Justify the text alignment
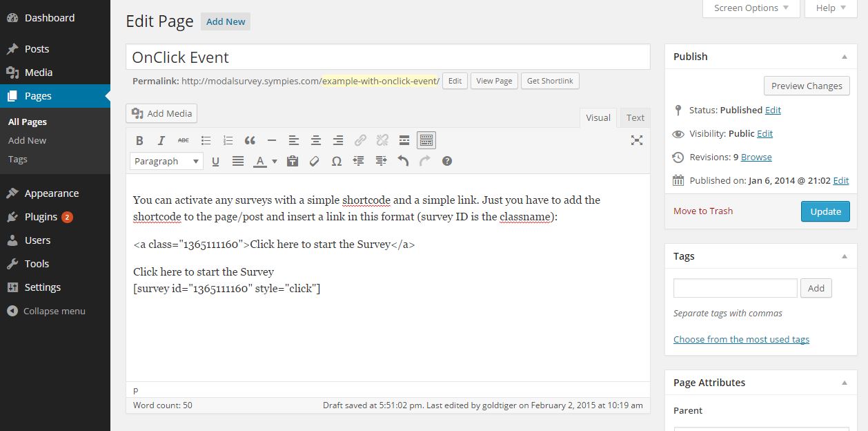 (238, 161)
